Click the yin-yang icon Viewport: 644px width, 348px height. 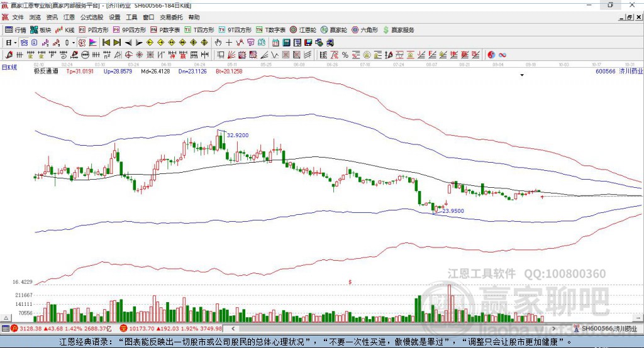coord(491,55)
